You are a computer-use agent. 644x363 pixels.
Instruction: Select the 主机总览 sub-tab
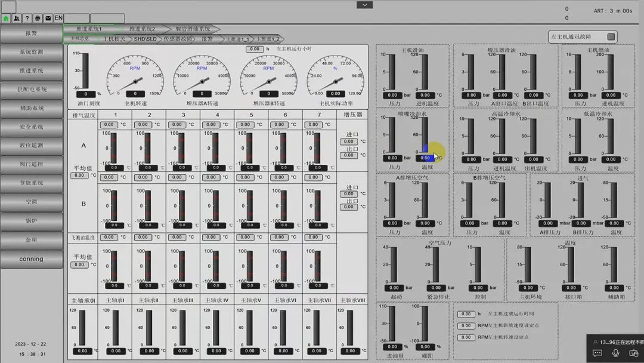coord(80,39)
